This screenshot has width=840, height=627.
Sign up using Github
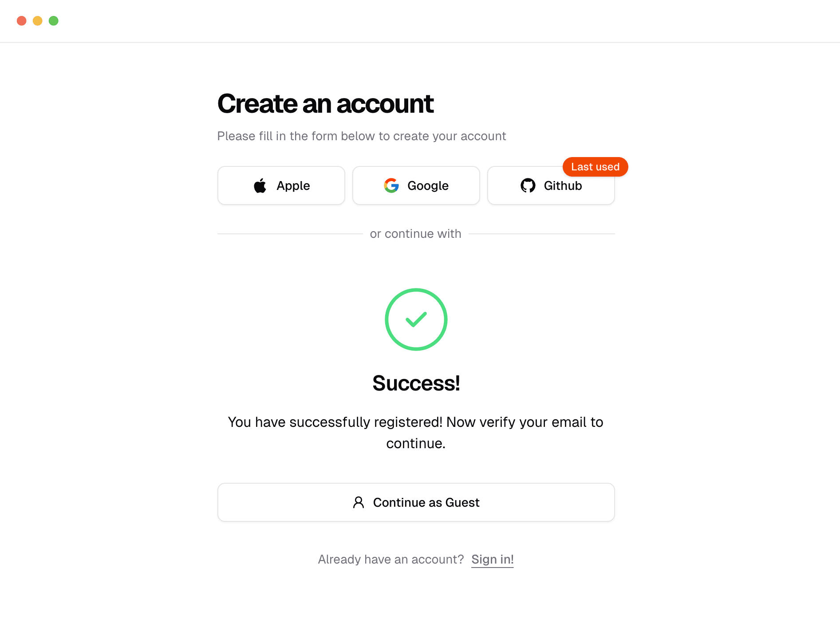551,185
